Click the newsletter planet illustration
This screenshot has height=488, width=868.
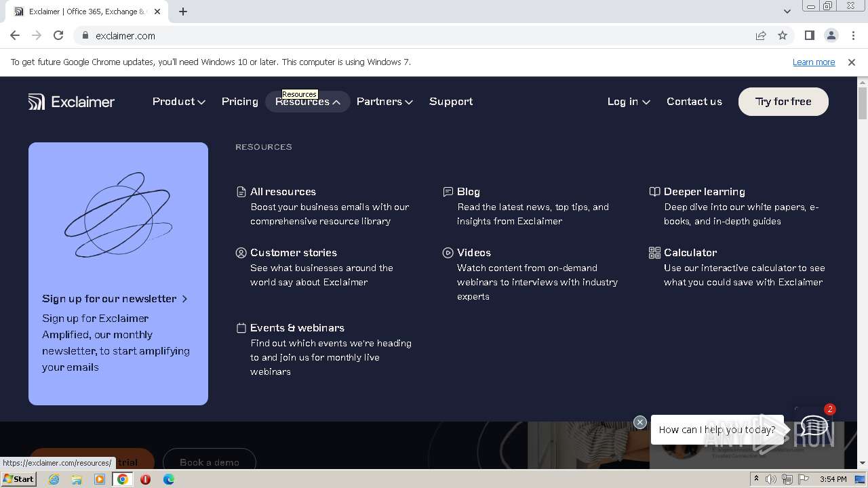coord(118,215)
